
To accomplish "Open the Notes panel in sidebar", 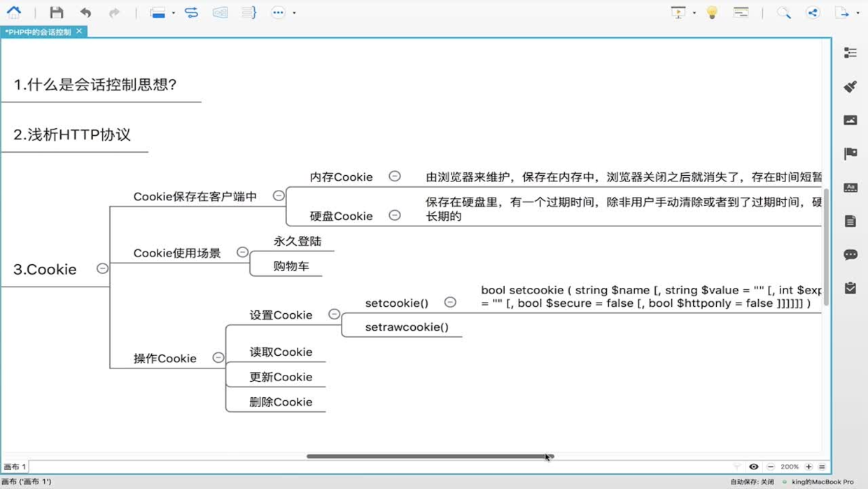I will [850, 221].
